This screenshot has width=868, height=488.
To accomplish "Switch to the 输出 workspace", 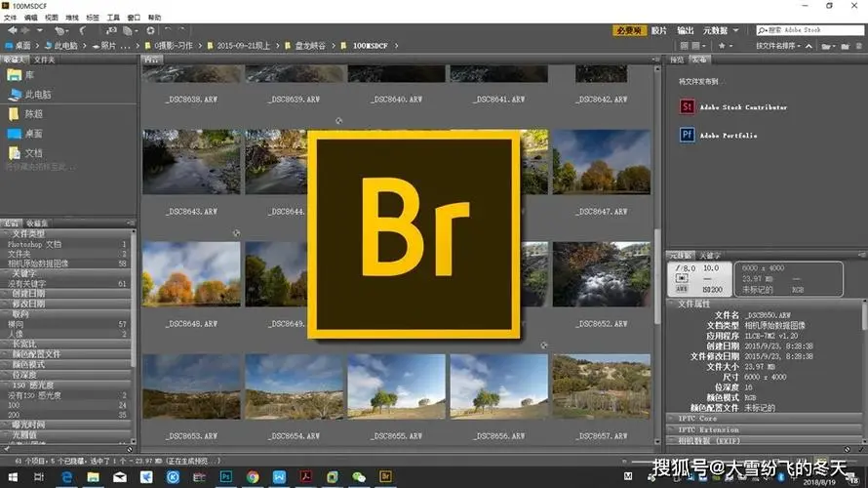I will pyautogui.click(x=686, y=30).
